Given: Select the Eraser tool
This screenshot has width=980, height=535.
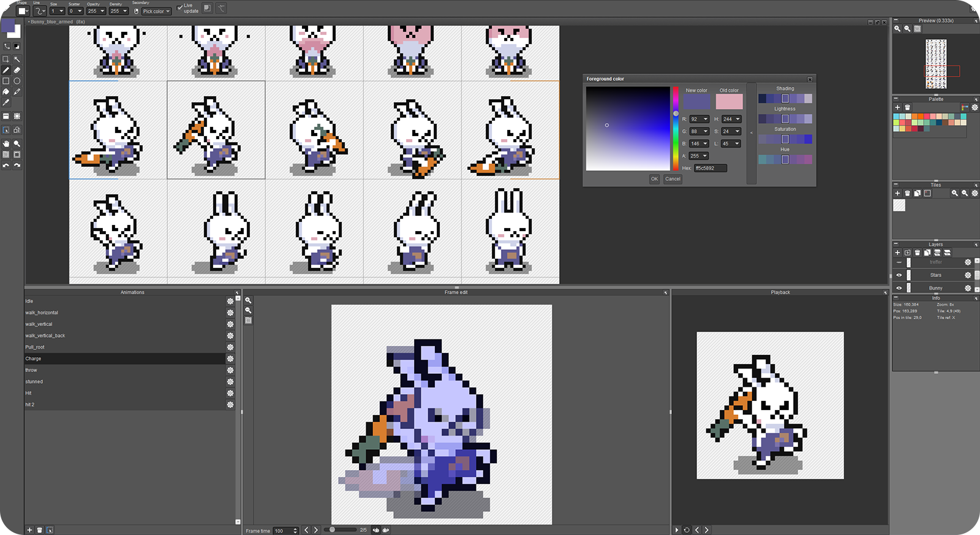Looking at the screenshot, I should coord(17,70).
